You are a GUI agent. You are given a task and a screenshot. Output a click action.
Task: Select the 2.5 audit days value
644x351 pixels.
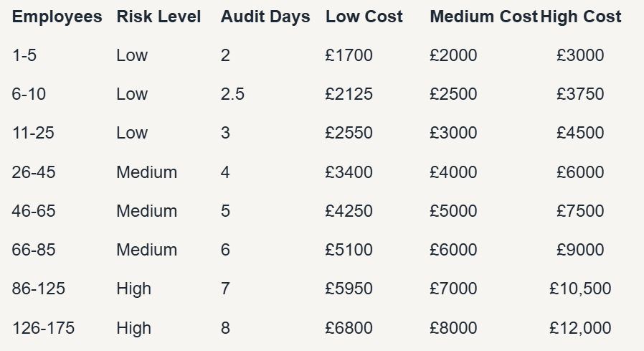232,94
